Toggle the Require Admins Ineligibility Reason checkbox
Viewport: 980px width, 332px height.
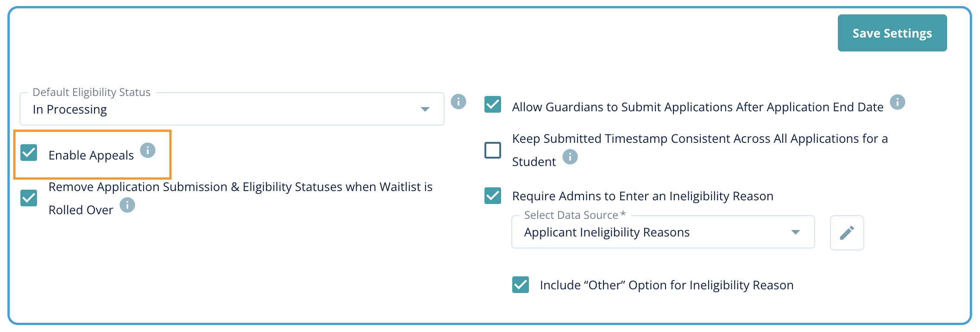tap(493, 196)
